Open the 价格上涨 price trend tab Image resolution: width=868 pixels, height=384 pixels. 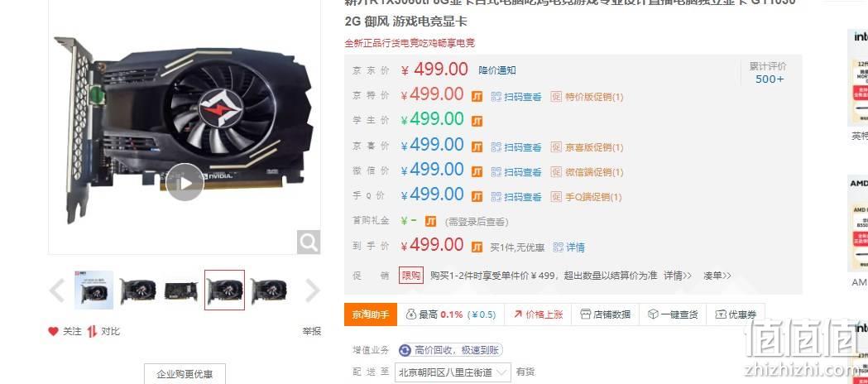538,314
